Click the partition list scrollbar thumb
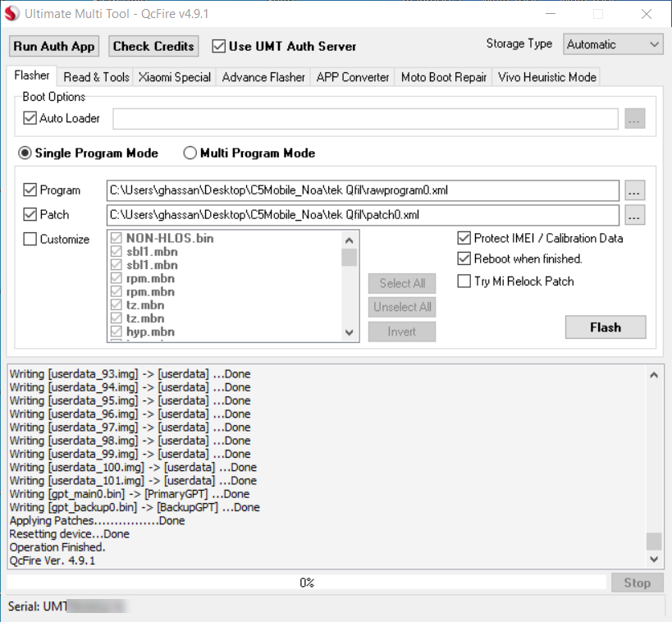The width and height of the screenshot is (672, 622). point(350,257)
